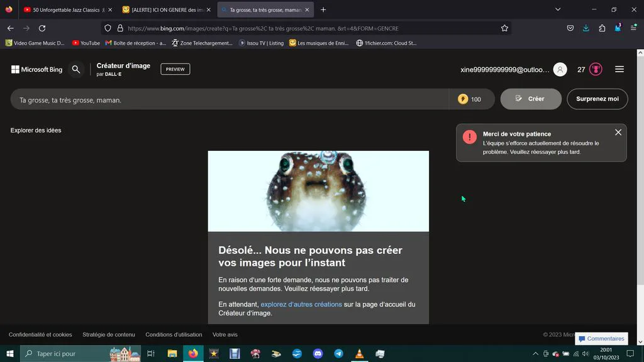Open the Microsoft Bing logo link
The height and width of the screenshot is (362, 644).
click(37, 69)
